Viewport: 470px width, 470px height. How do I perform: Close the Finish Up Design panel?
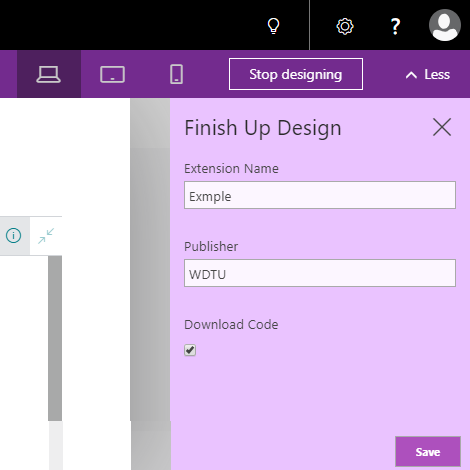[442, 127]
